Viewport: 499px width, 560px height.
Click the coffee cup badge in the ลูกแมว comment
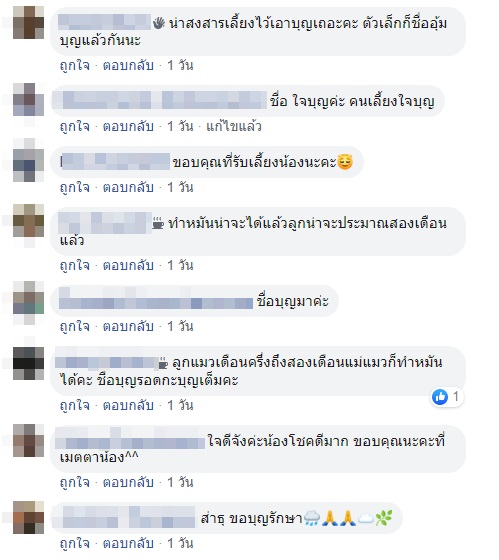coord(163,363)
